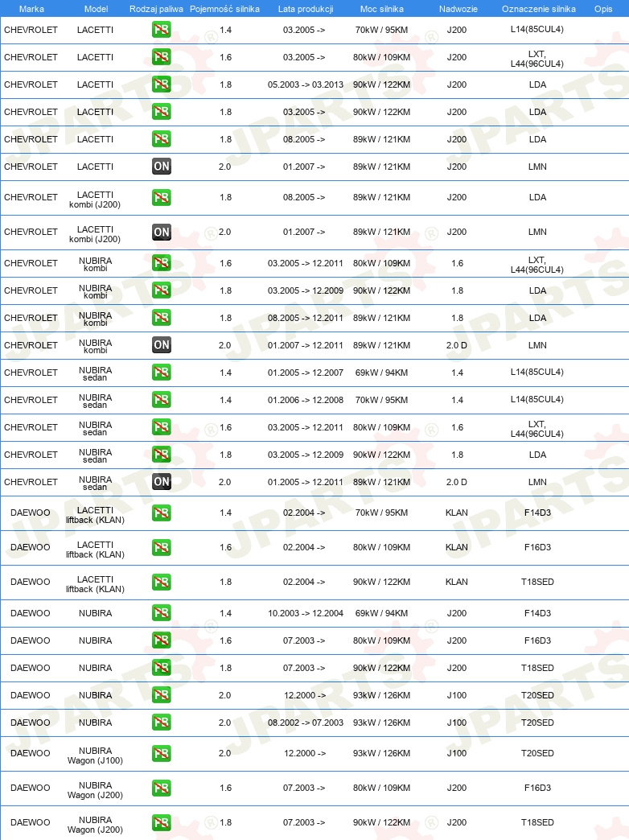629x840 pixels.
Task: Select petrol icon in Daewoo Nubira 10.2003 -> 12.2004 row
Action: click(161, 613)
